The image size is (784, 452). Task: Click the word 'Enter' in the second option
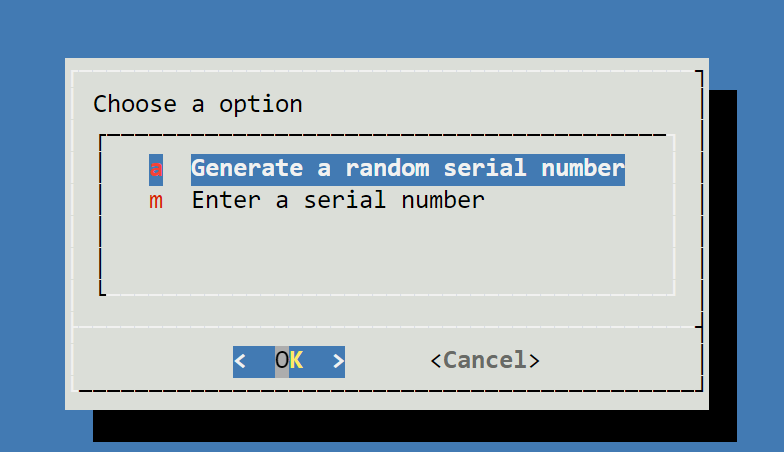226,200
